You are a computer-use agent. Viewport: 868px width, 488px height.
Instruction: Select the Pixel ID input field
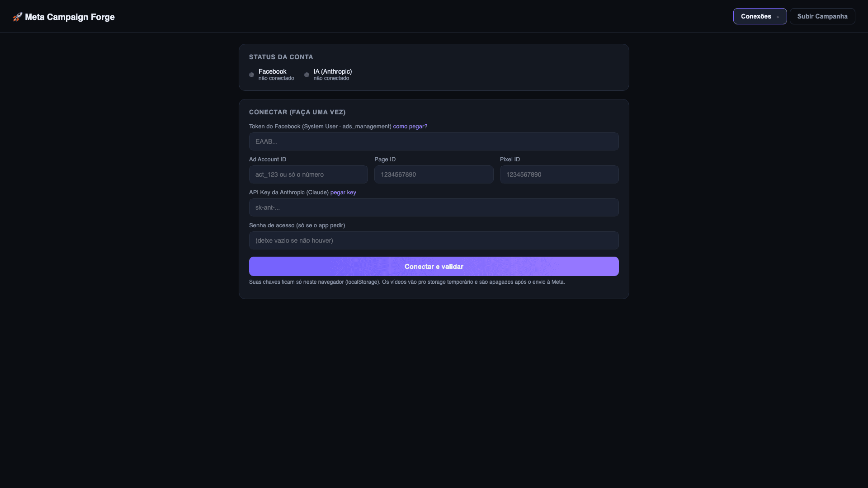559,174
